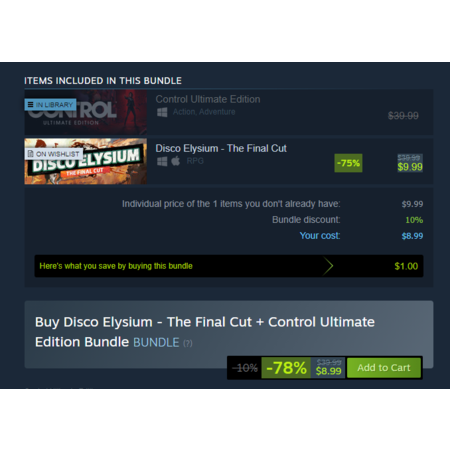Click the Disco Elysium cover thumbnail

coord(86,161)
